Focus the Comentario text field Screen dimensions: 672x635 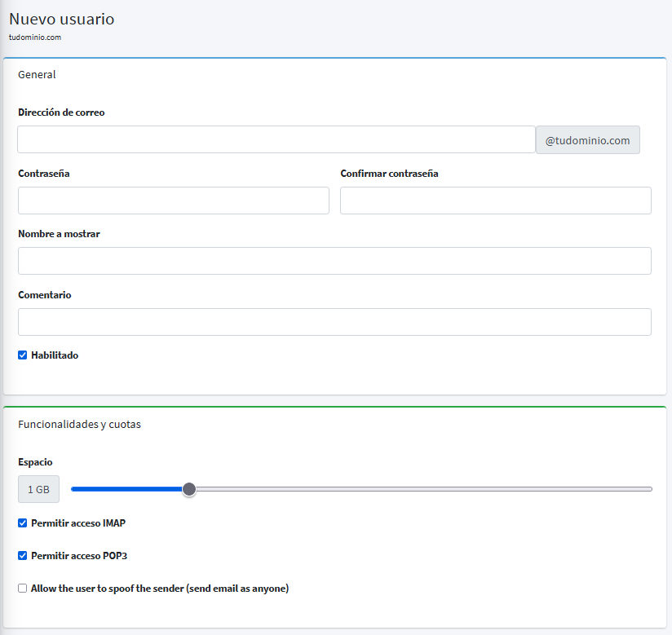coord(334,322)
